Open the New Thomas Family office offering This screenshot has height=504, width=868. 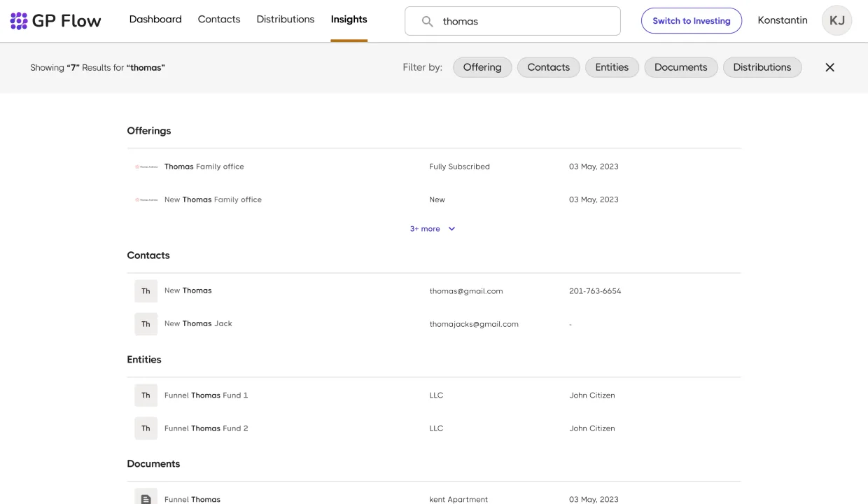[213, 199]
